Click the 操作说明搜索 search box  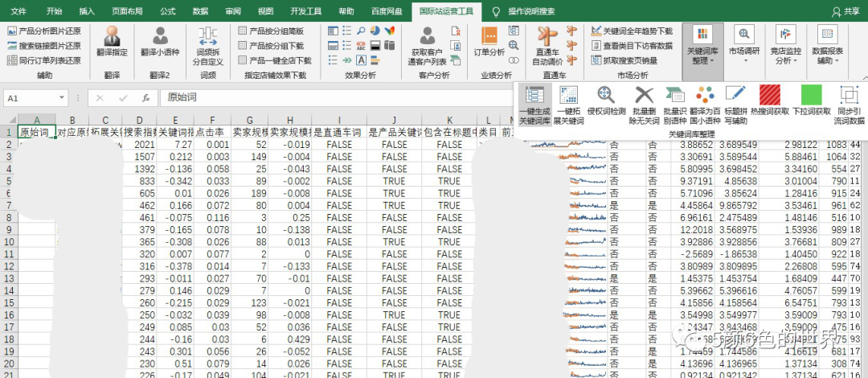531,10
